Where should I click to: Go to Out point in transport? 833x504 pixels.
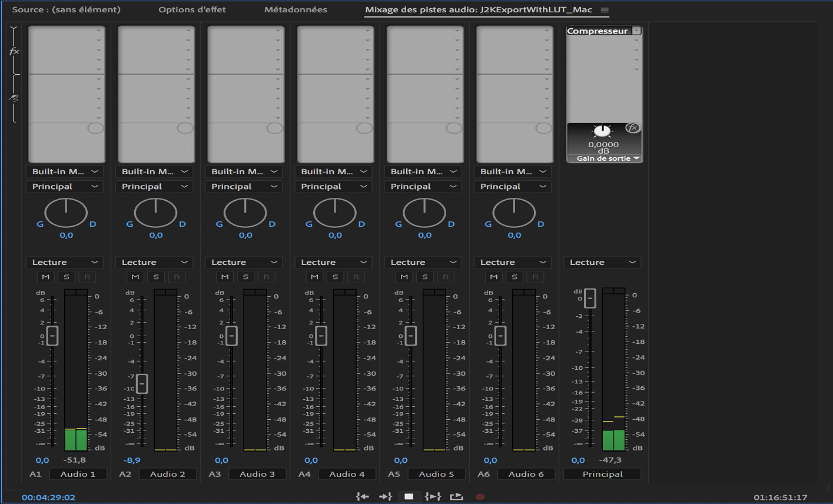[x=385, y=497]
